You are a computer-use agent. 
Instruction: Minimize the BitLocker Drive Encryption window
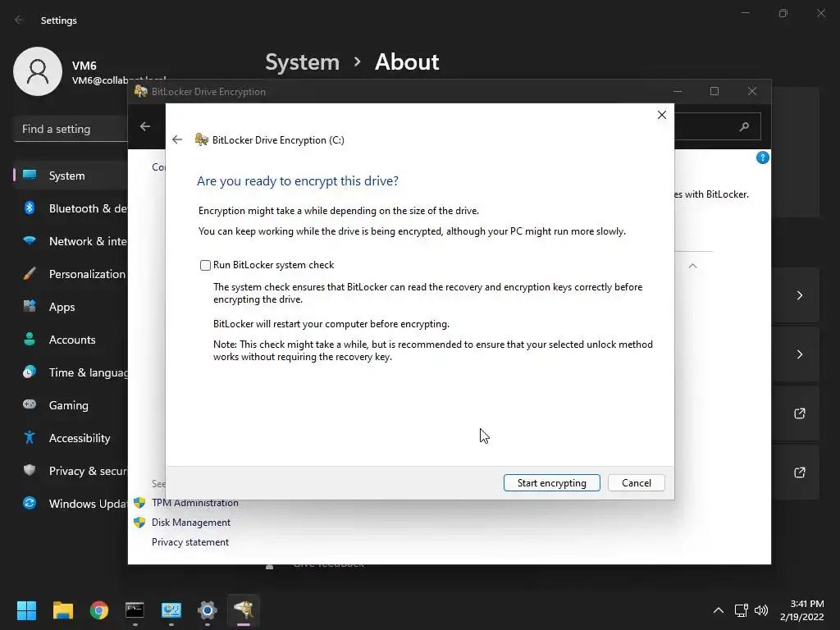(x=678, y=91)
